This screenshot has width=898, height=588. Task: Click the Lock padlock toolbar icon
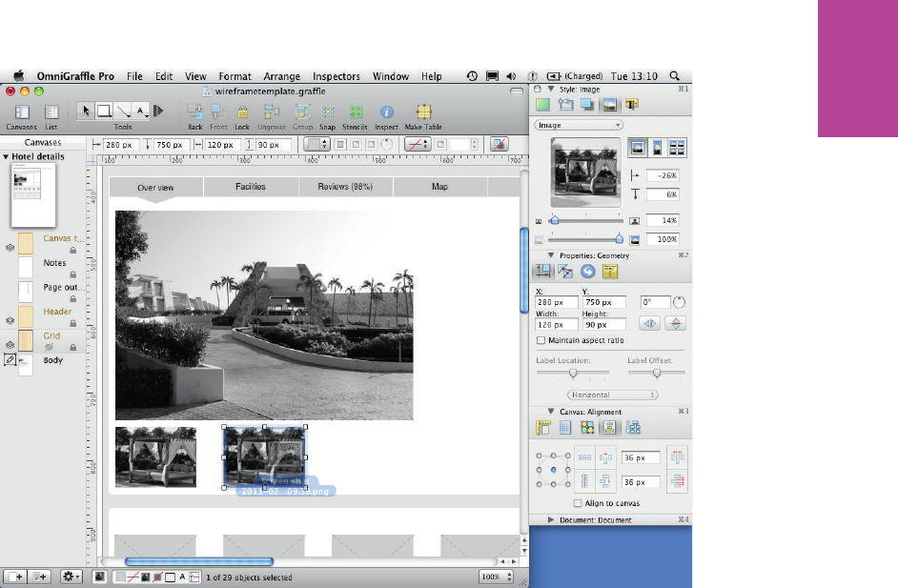242,112
